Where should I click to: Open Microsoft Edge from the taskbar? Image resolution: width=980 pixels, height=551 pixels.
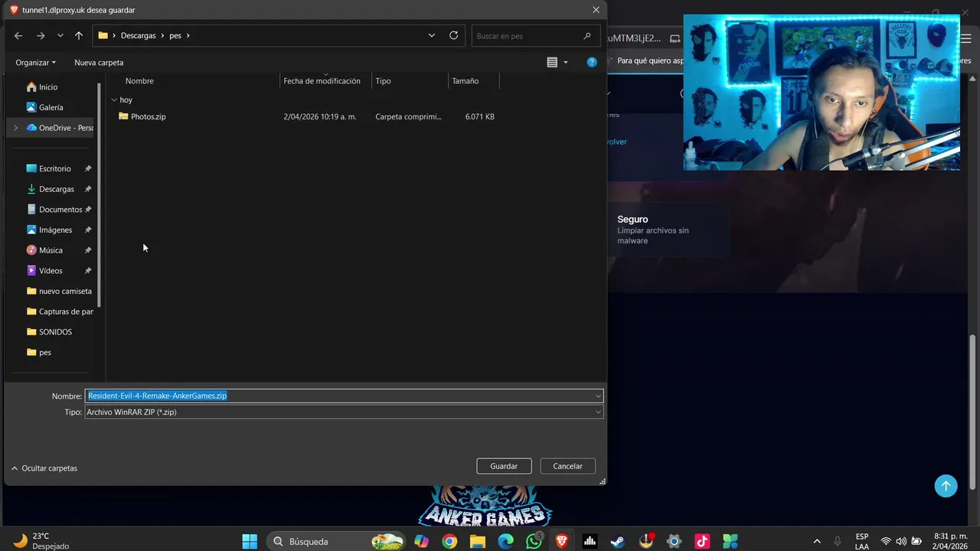coord(506,541)
